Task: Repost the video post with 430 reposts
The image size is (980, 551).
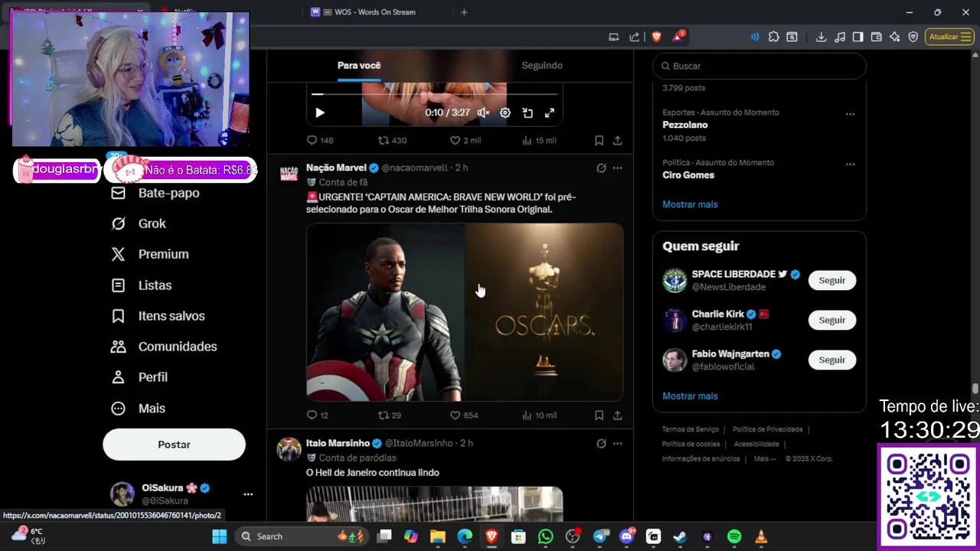Action: tap(392, 140)
